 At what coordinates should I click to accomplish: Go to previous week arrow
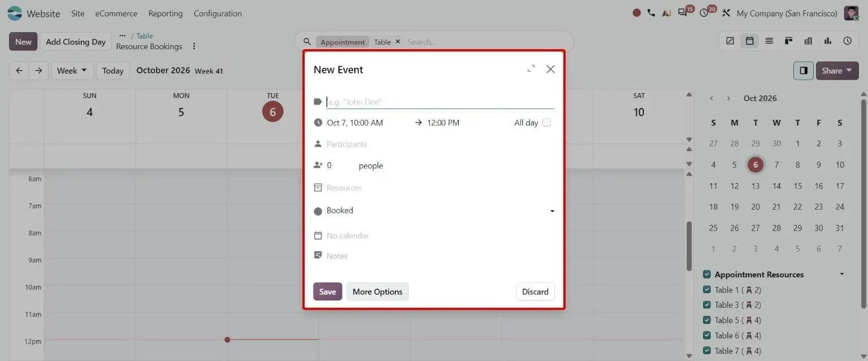click(x=19, y=71)
